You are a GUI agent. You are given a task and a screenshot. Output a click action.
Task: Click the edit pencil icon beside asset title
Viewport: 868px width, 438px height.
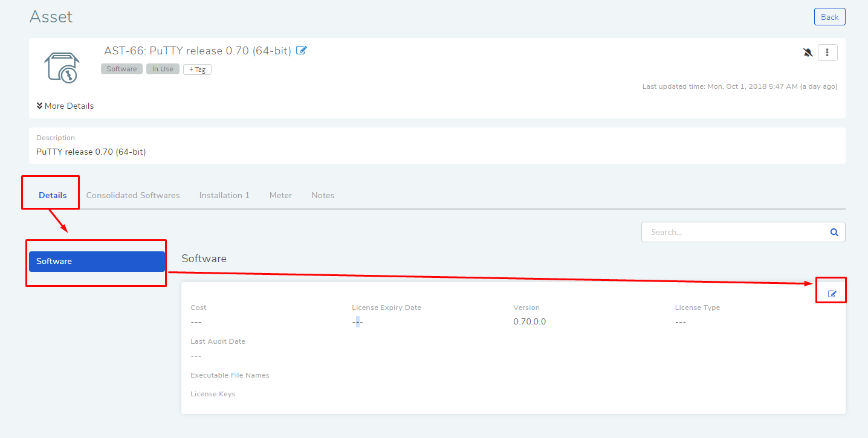click(302, 50)
